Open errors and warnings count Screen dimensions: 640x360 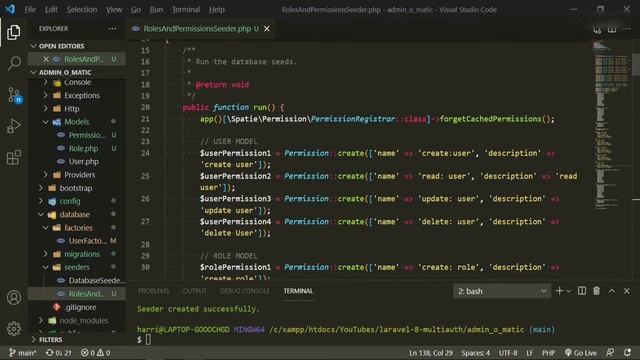coord(95,353)
